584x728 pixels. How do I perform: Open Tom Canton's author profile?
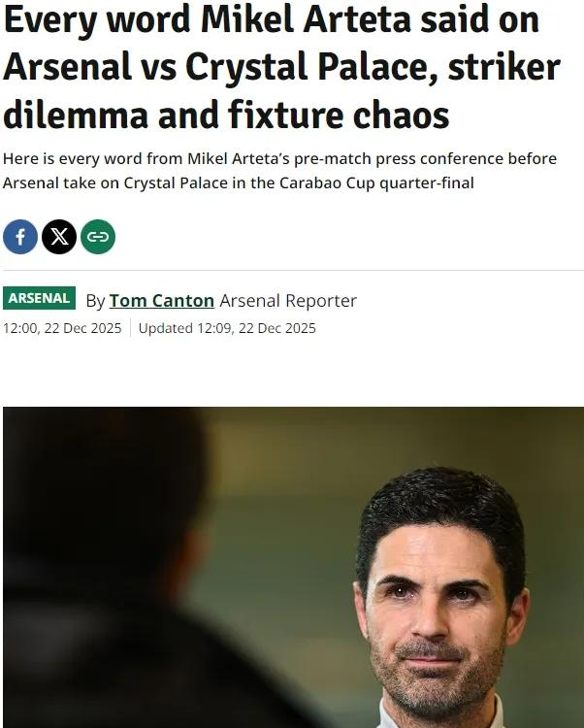coord(161,301)
